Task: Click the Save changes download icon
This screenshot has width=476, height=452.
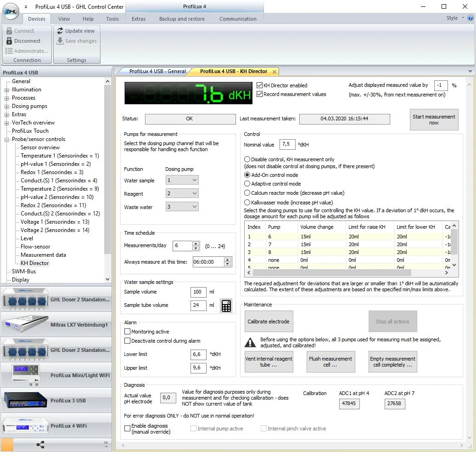Action: pyautogui.click(x=60, y=41)
